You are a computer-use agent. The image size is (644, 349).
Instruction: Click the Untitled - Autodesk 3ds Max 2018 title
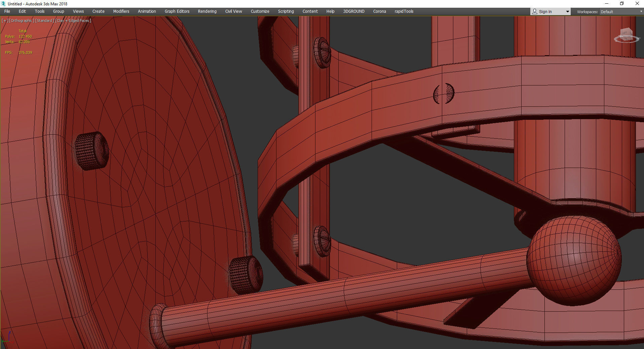(x=37, y=4)
